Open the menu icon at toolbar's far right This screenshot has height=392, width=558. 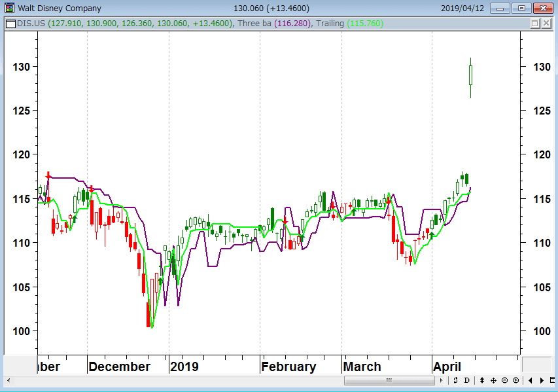[x=552, y=381]
